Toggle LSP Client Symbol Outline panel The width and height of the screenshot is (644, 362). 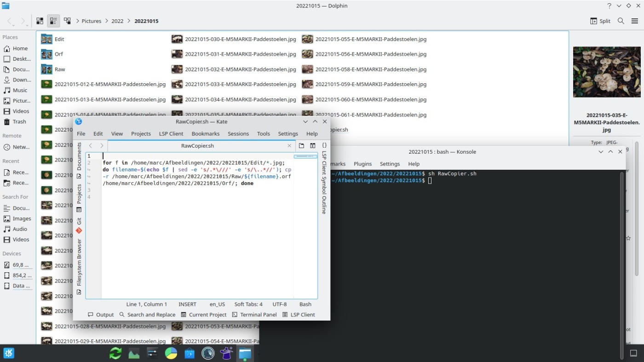click(x=324, y=178)
